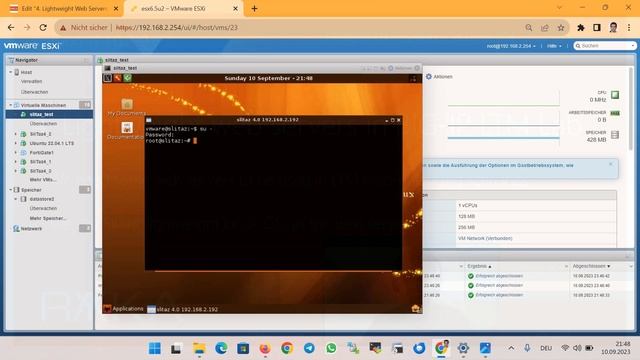Open WhatsApp from the taskbar
Viewport: 640px width, 360px height.
point(331,348)
